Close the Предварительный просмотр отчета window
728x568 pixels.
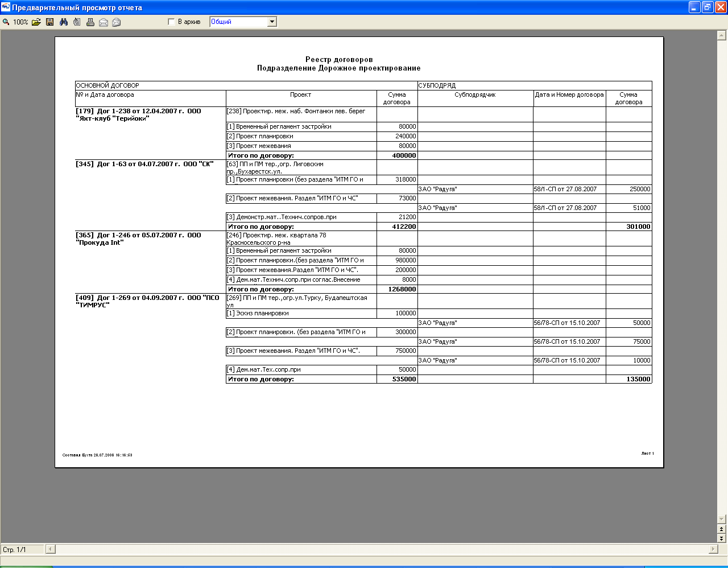[x=721, y=7]
